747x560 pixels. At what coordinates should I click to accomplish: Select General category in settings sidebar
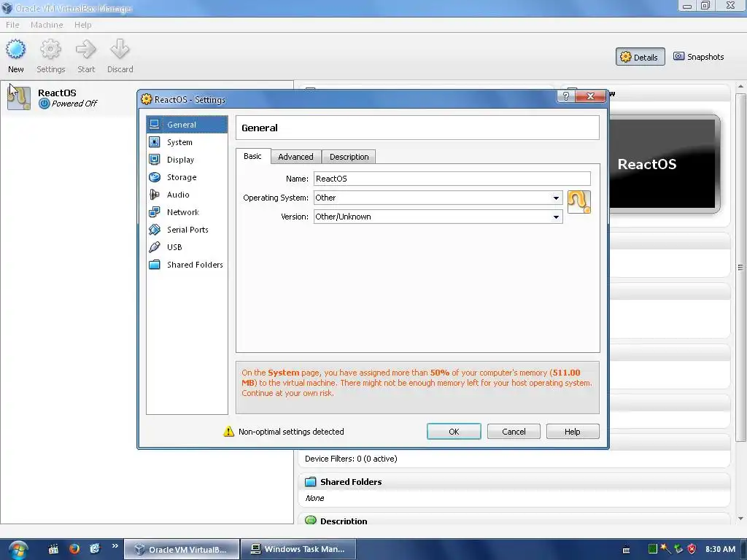[187, 124]
